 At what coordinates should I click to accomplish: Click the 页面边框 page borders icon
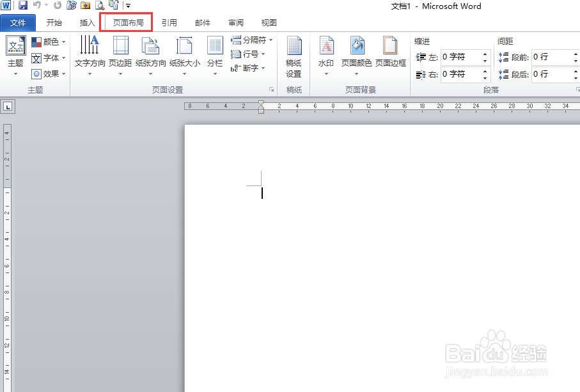click(390, 45)
